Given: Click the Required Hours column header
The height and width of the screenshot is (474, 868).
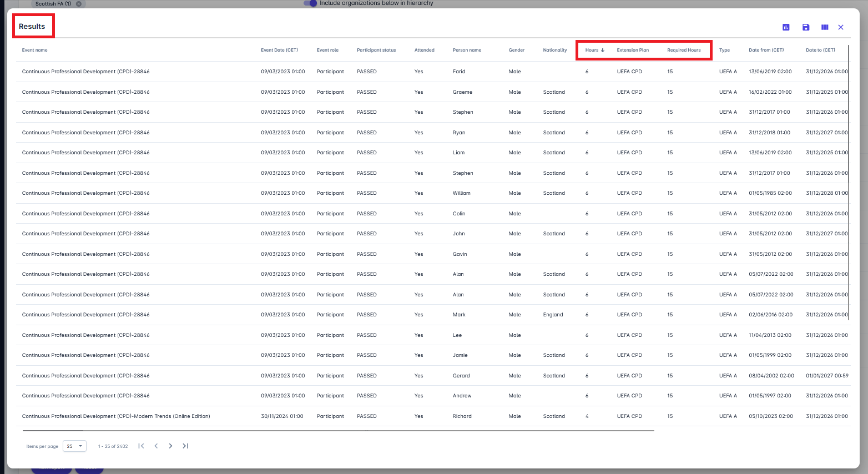Looking at the screenshot, I should coord(684,50).
